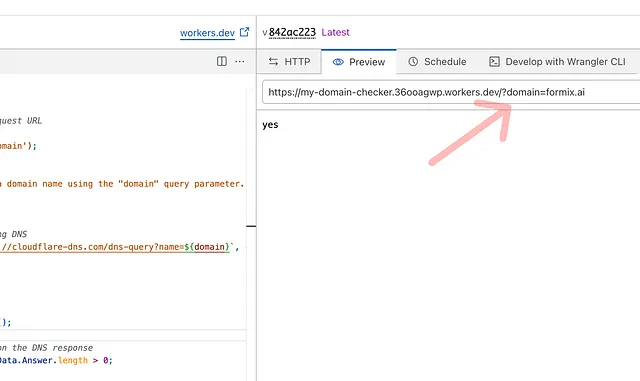Focus the preview URL input field
The height and width of the screenshot is (381, 640).
pyautogui.click(x=451, y=92)
